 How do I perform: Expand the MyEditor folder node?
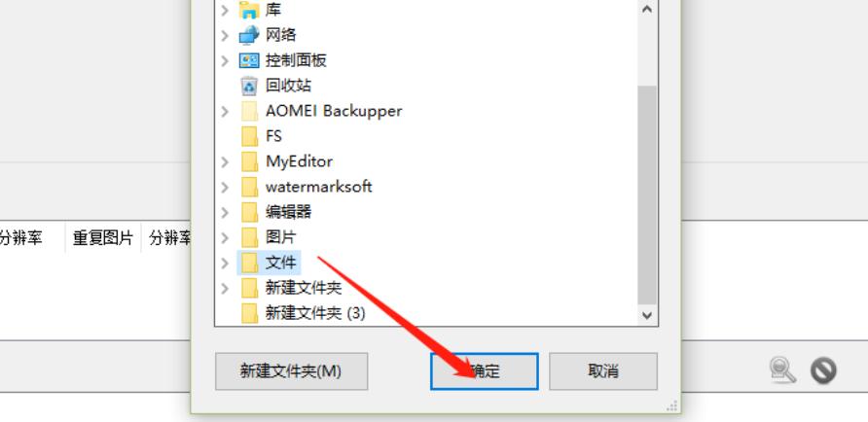click(x=224, y=162)
